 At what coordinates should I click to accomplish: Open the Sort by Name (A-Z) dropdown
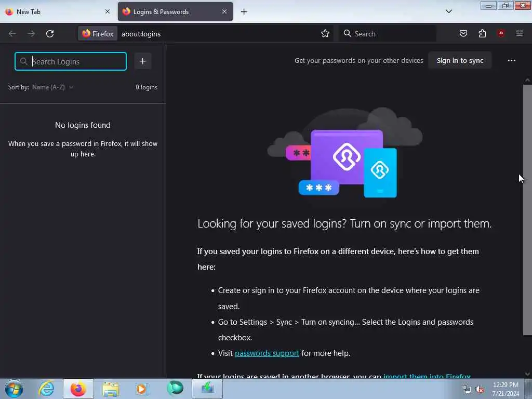[52, 87]
